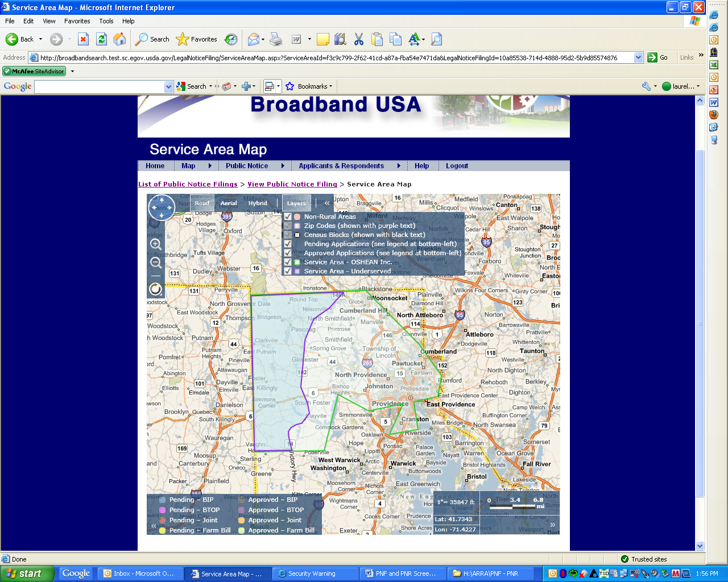Uncheck the Non-Rural Areas layer
Viewport: 728px width, 582px height.
coord(288,217)
